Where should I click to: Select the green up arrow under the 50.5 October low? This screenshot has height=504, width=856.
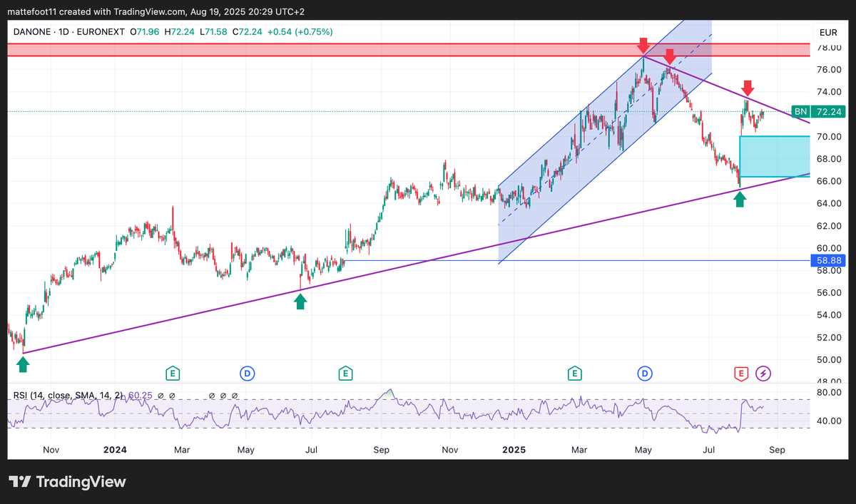23,364
